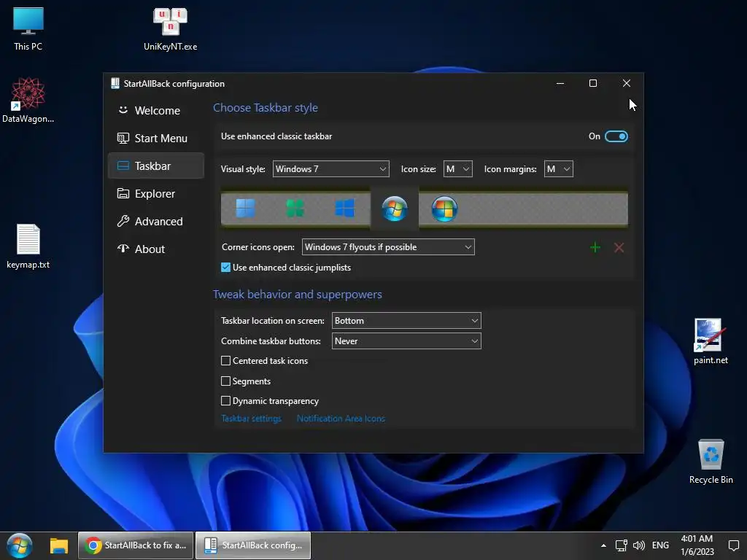747x560 pixels.
Task: Uncheck Use enhanced classic jumplists
Action: tap(226, 268)
